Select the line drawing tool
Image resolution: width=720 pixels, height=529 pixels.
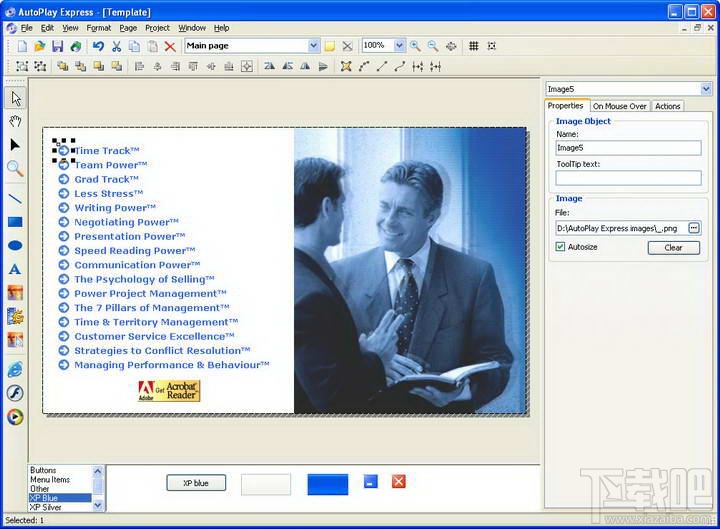(15, 198)
